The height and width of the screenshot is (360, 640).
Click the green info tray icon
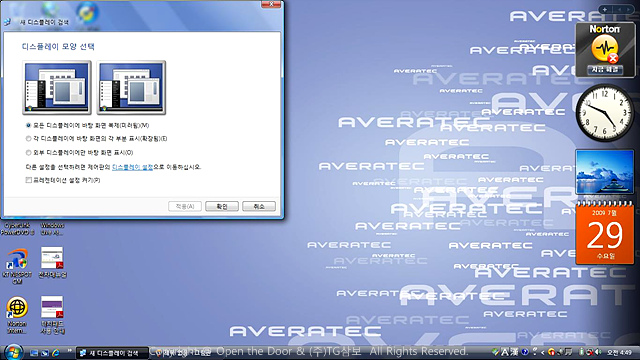(582, 352)
